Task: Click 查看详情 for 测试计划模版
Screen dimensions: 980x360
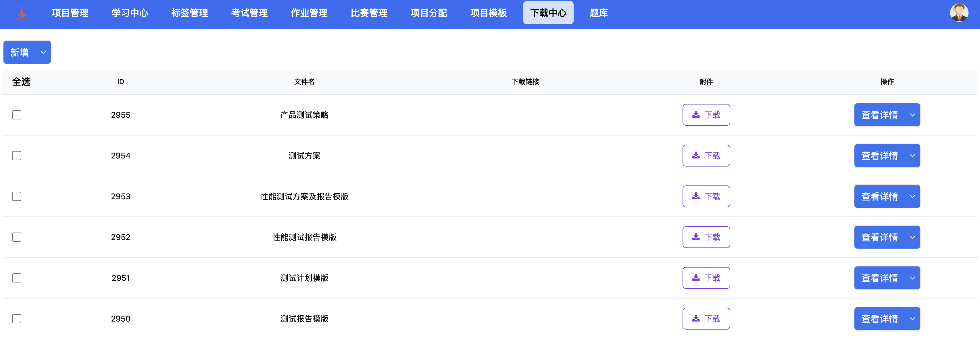Action: (880, 278)
